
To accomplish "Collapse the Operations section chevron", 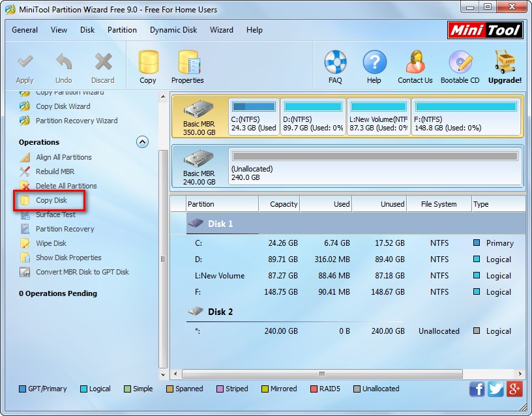I will (143, 142).
